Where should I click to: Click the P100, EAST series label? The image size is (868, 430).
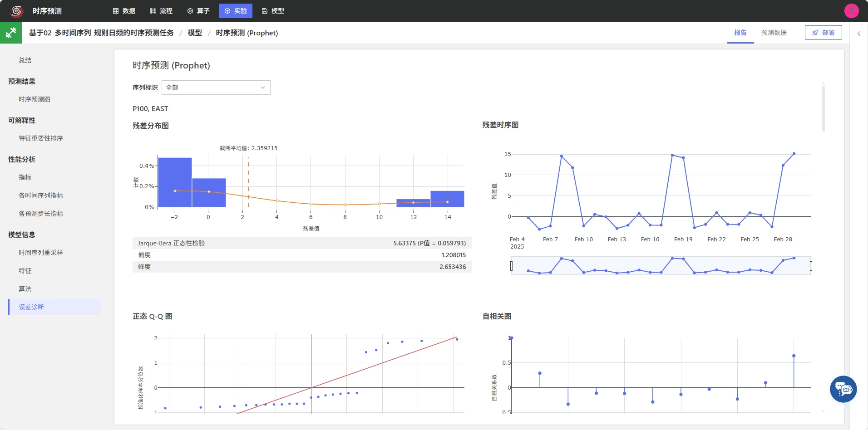click(150, 109)
